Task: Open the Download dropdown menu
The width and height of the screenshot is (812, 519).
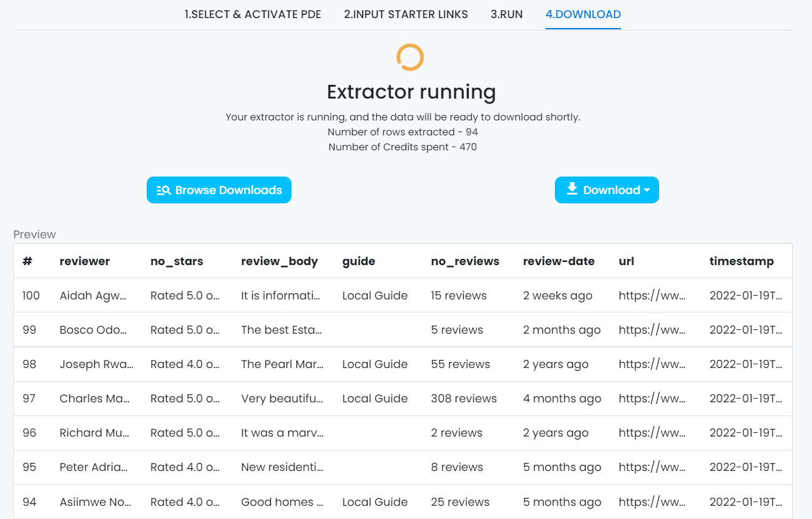Action: coord(607,190)
